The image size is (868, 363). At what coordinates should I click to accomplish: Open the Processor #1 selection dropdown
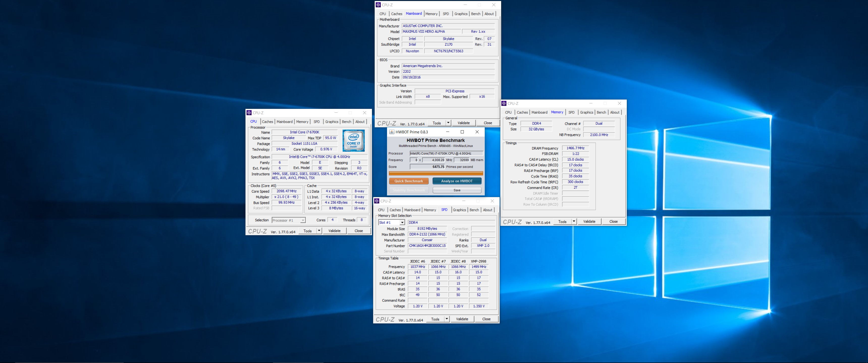tap(303, 220)
